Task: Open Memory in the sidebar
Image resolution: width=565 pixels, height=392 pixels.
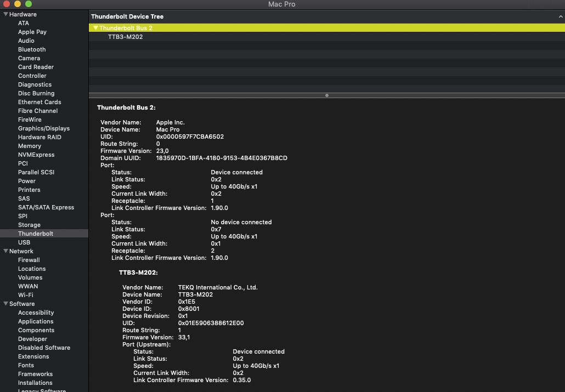Action: pyautogui.click(x=30, y=146)
